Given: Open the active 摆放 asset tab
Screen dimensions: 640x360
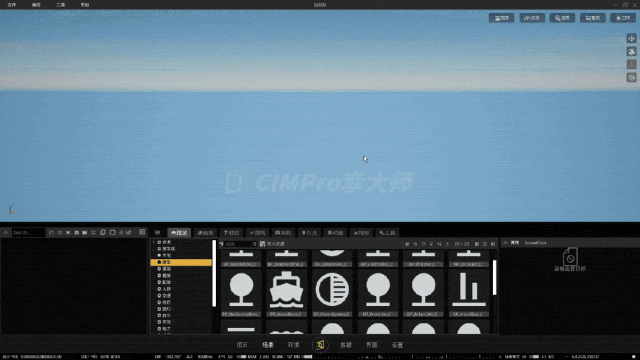Looking at the screenshot, I should [x=179, y=233].
